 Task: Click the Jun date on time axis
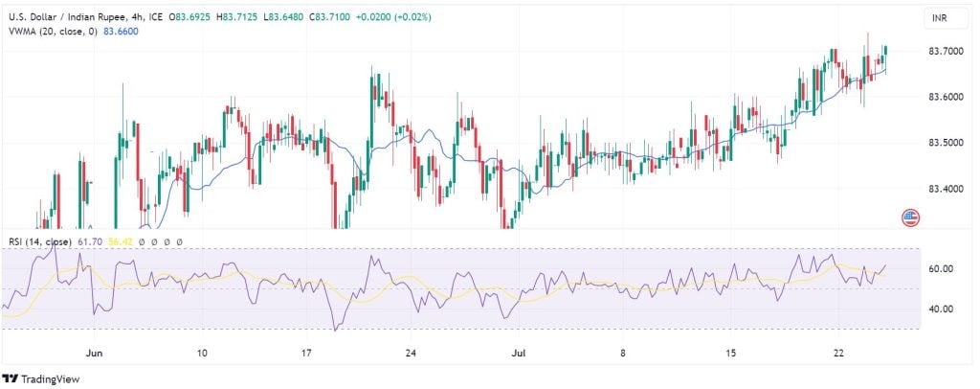(94, 353)
